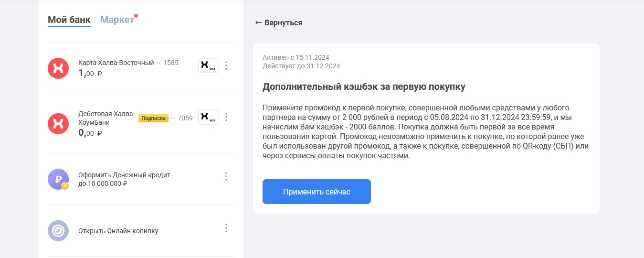The height and width of the screenshot is (258, 644).
Task: Open red Halva icon for Карта Халва-Восточный
Action: 58,68
